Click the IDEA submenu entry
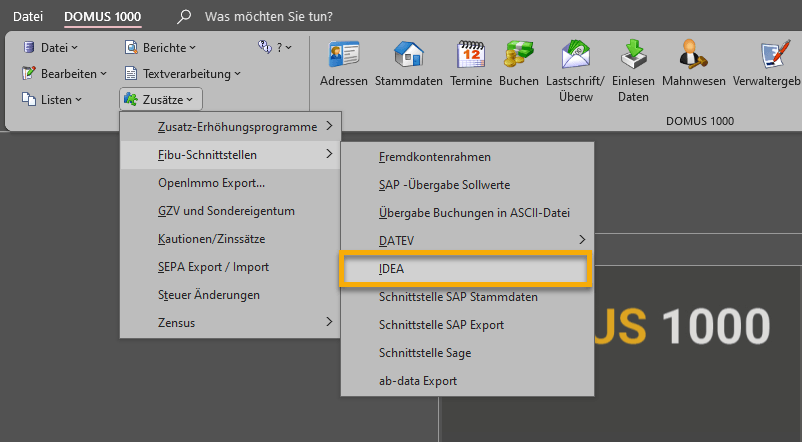Image resolution: width=802 pixels, height=442 pixels. tap(466, 269)
